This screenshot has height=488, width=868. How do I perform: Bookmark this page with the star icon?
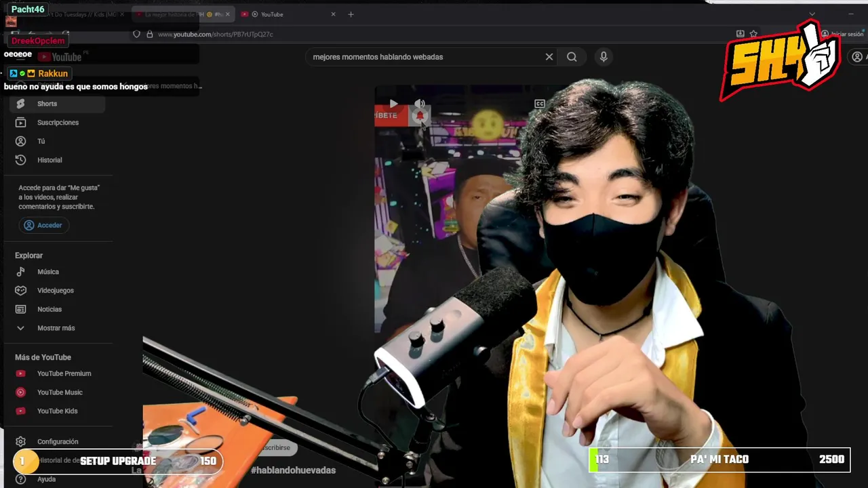(x=753, y=34)
